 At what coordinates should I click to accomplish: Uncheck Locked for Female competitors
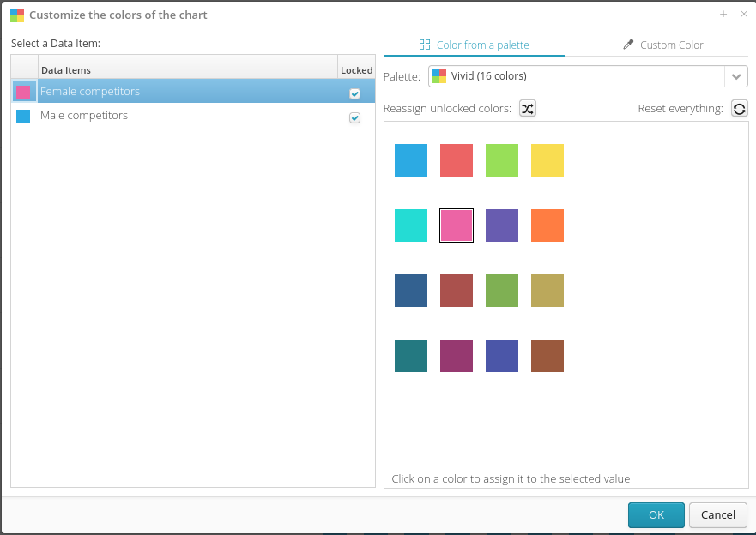pyautogui.click(x=354, y=93)
